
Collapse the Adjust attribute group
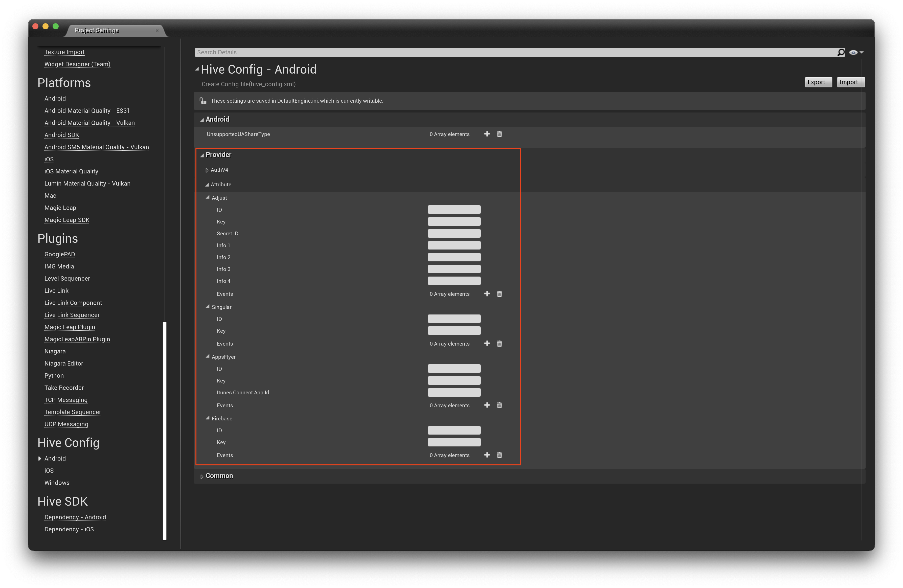(208, 197)
